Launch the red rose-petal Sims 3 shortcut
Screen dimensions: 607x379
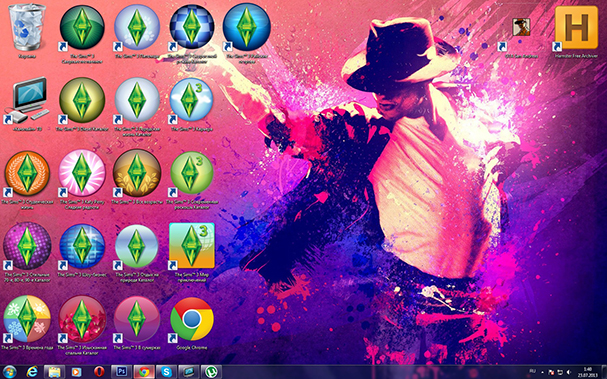(x=82, y=319)
